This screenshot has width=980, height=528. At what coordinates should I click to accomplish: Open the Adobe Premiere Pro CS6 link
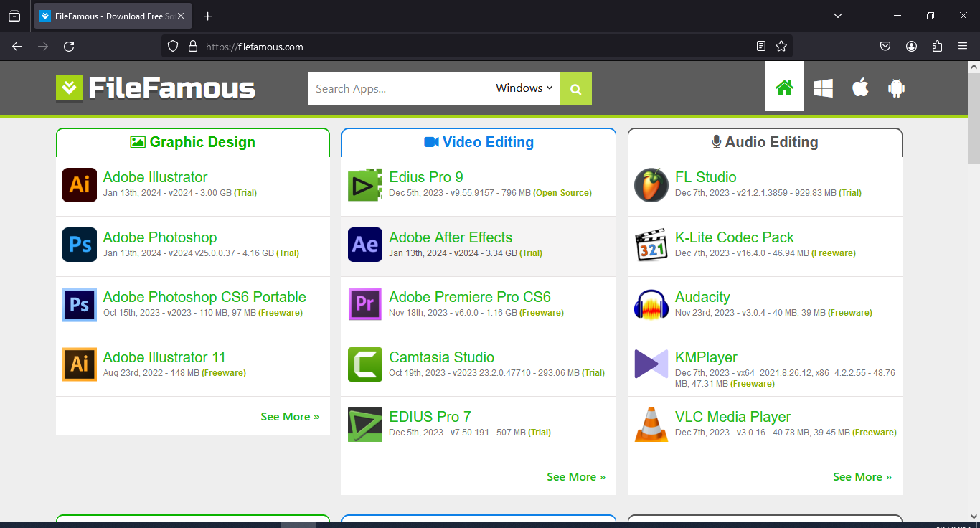[x=470, y=297]
